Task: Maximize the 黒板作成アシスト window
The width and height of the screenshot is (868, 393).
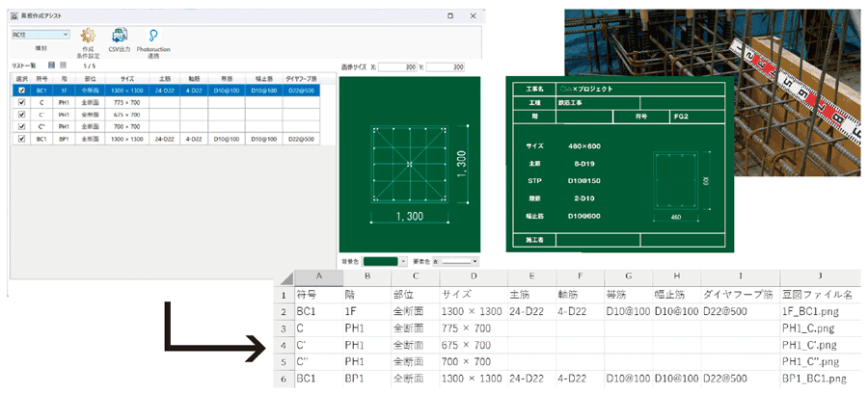Action: pos(450,16)
